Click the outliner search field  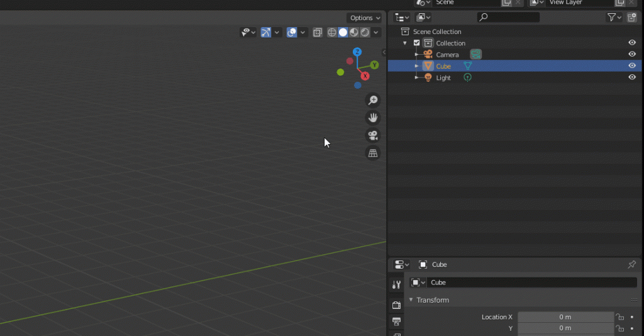[508, 18]
